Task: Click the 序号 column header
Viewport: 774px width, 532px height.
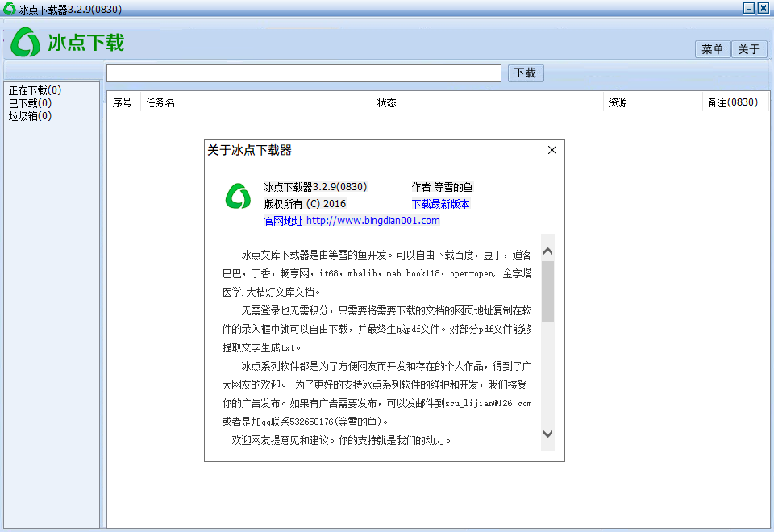Action: click(x=123, y=102)
